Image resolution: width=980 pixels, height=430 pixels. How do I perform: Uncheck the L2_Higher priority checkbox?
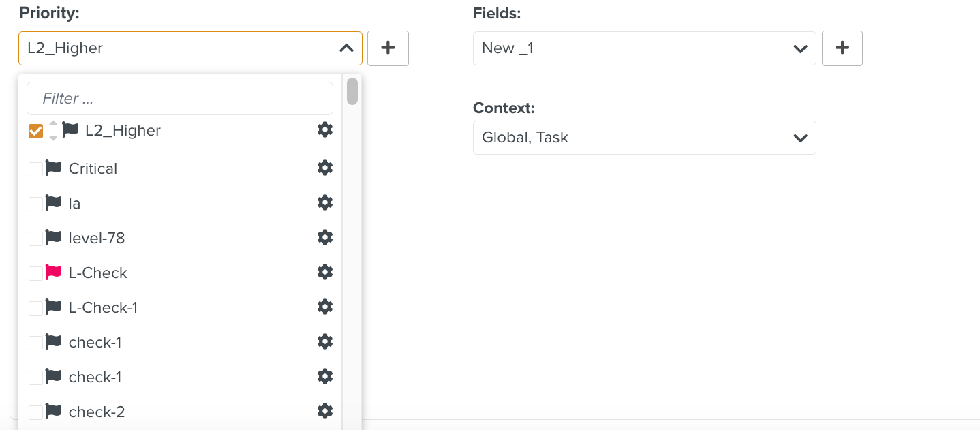click(35, 131)
